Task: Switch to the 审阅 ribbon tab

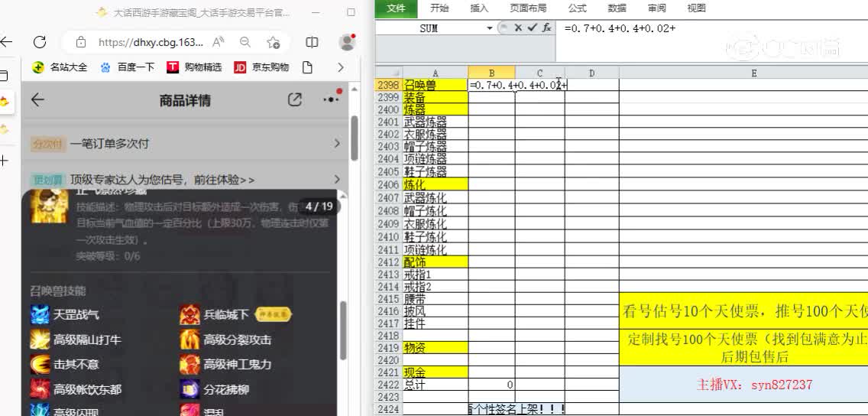Action: (x=656, y=8)
